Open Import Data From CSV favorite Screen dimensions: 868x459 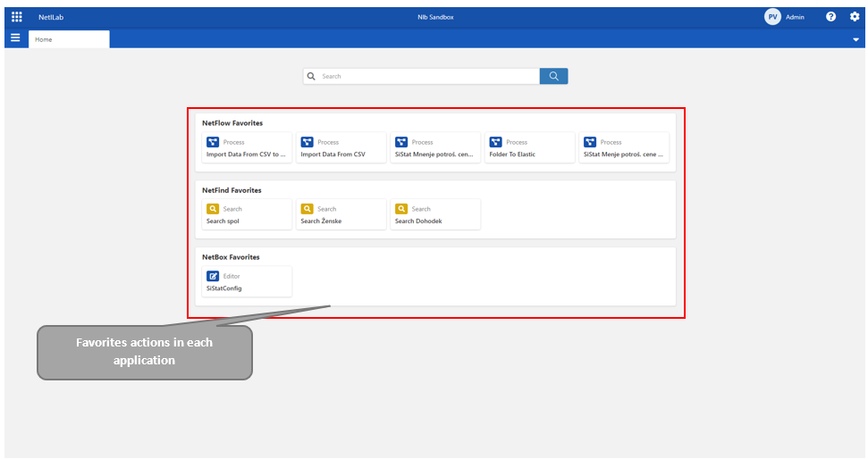point(341,148)
